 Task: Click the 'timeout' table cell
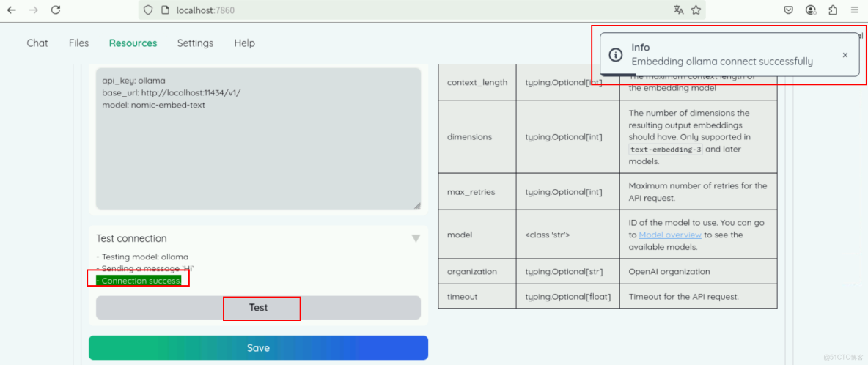tap(477, 296)
